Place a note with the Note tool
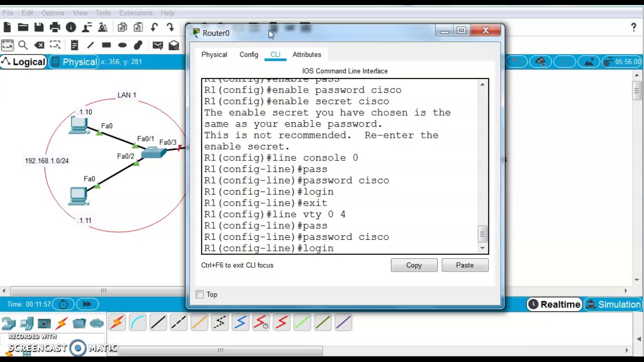644x362 pixels. coord(74,45)
